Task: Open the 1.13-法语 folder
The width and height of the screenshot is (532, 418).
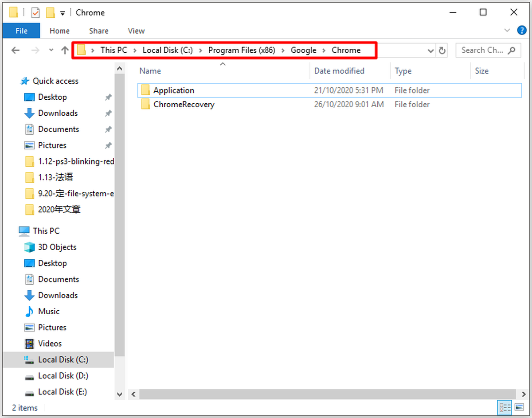Action: 49,177
